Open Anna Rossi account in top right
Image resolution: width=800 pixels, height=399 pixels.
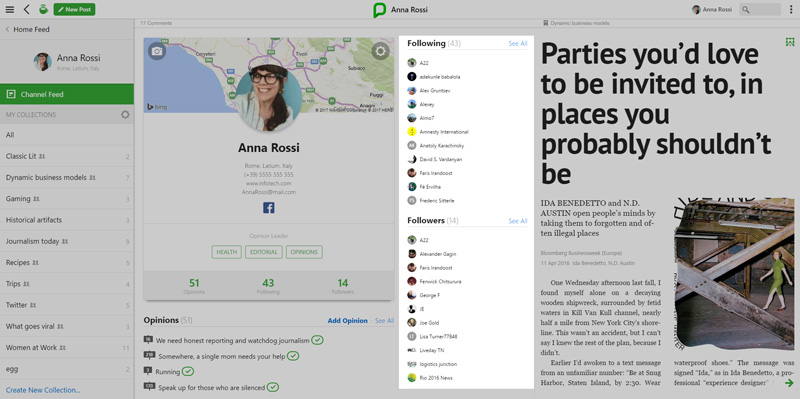coord(712,9)
